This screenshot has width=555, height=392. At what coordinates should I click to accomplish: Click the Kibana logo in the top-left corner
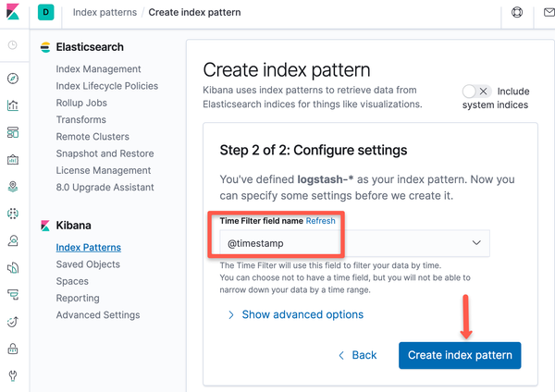(13, 14)
